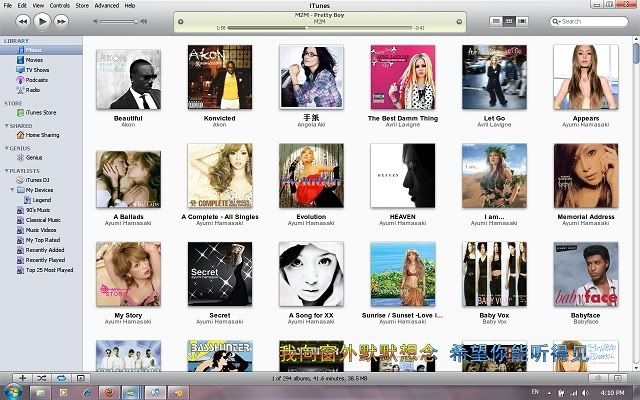
Task: Adjust the volume slider
Action: 120,20
